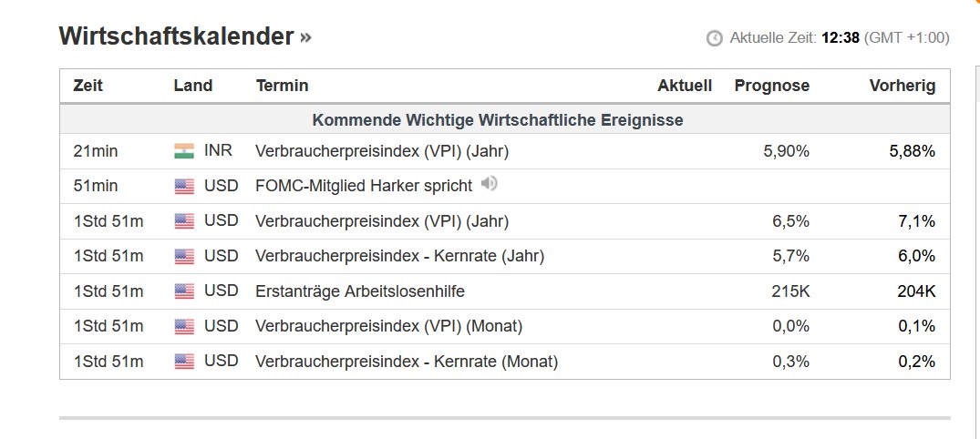
Task: Open the FOMC-Mitglied Harker spricht event
Action: tap(364, 186)
